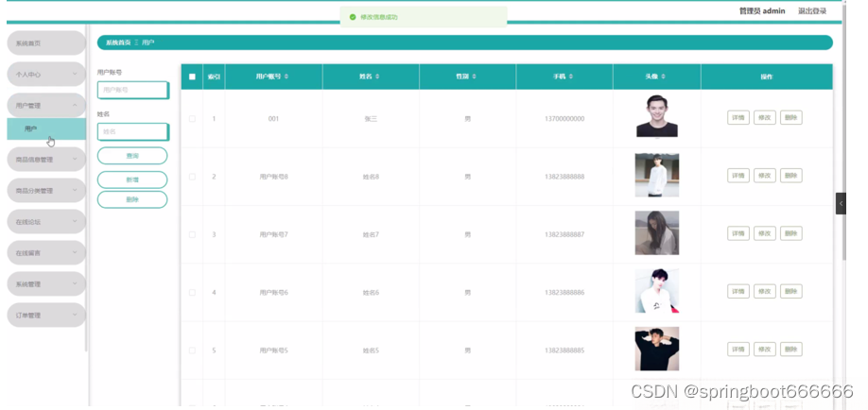Check the row for 用户账号6
Screen dimensions: 868x410
coord(192,293)
